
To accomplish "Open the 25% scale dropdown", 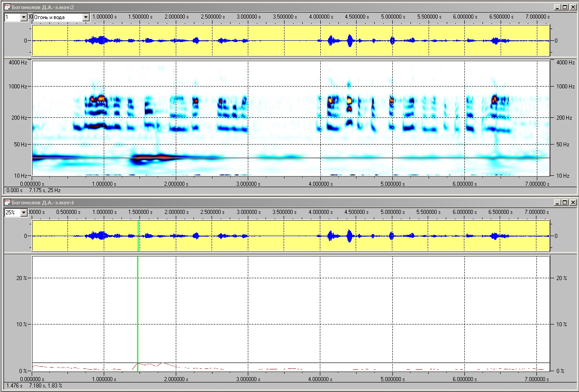I will pos(24,213).
